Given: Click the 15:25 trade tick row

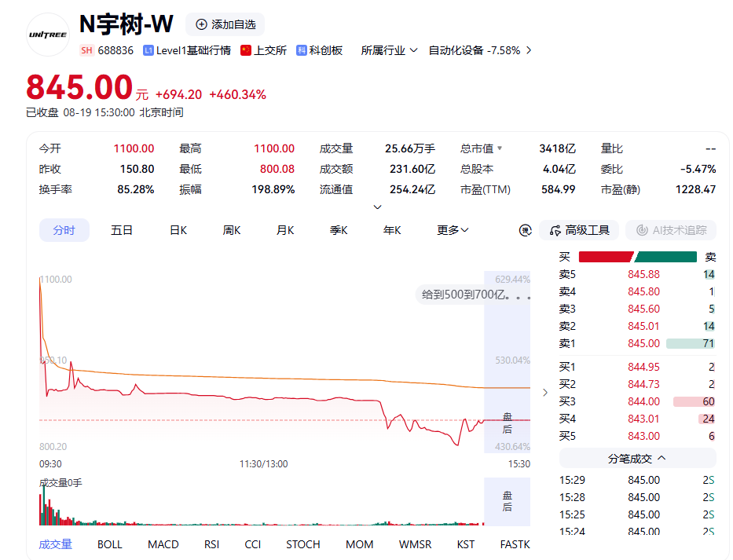Looking at the screenshot, I should pos(637,514).
